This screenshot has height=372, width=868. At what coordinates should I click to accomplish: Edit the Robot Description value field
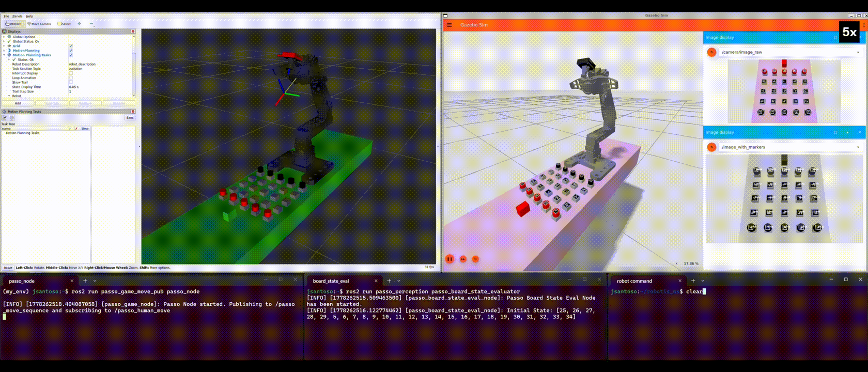[100, 64]
